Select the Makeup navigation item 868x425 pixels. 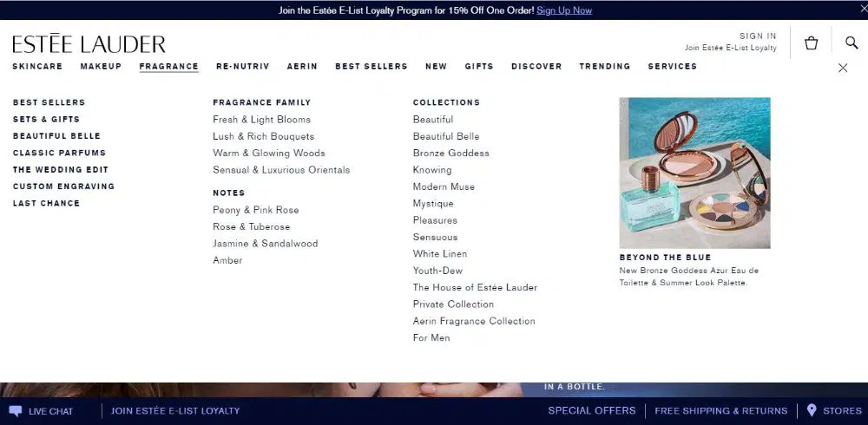(101, 67)
